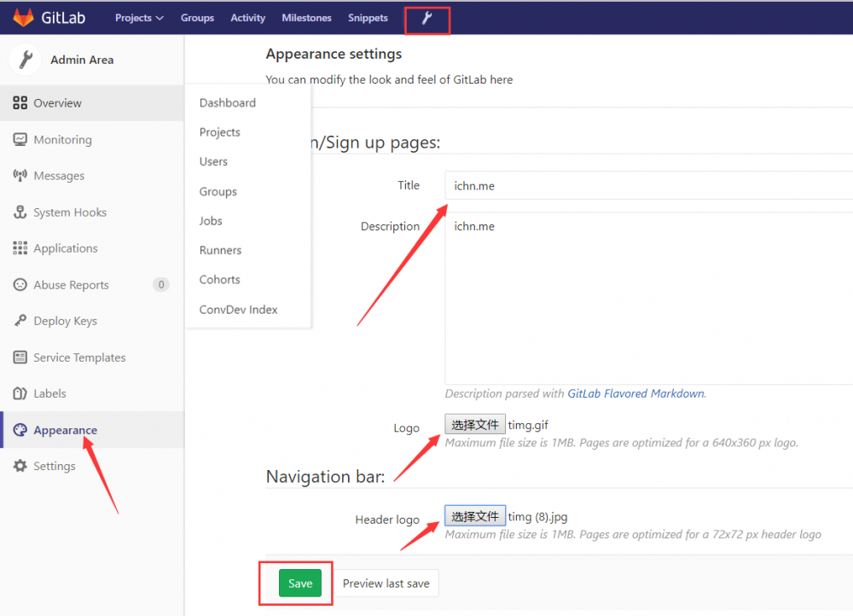The width and height of the screenshot is (853, 616).
Task: Choose file for Header logo upload
Action: tap(475, 516)
